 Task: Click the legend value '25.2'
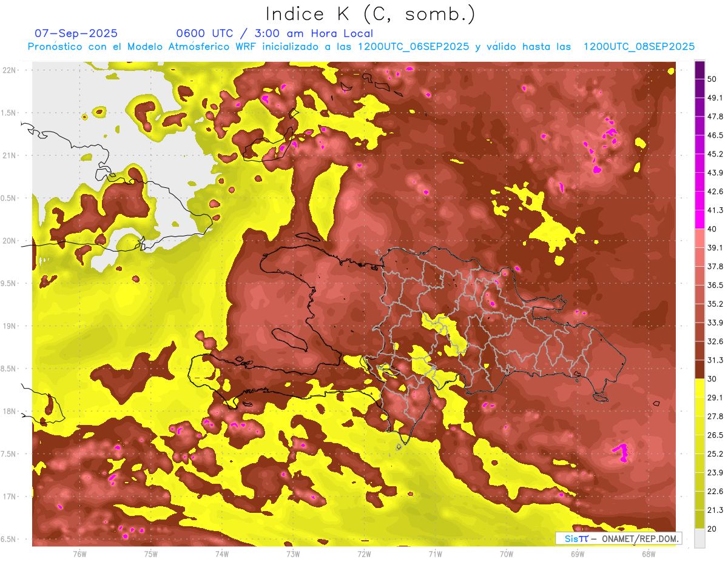(x=715, y=454)
